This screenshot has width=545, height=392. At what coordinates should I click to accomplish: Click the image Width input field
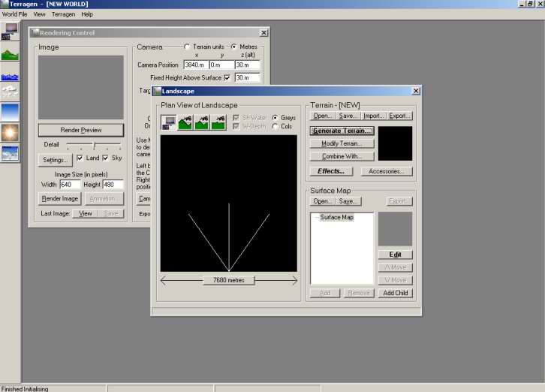point(70,185)
